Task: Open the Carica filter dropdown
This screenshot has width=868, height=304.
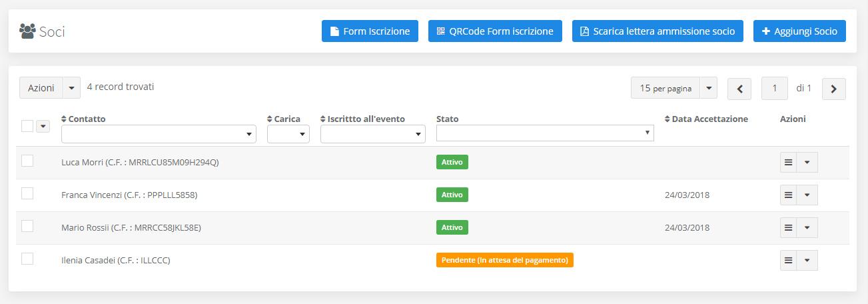Action: click(x=288, y=134)
